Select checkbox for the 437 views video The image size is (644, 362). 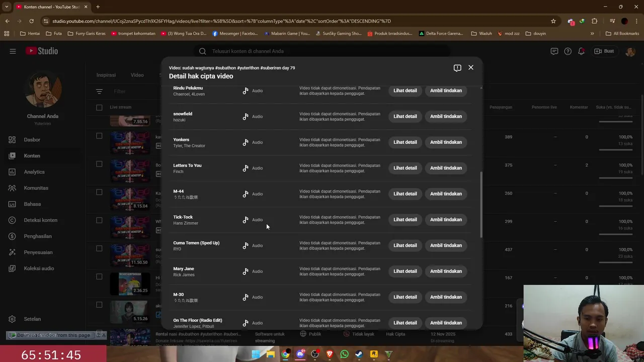(99, 248)
